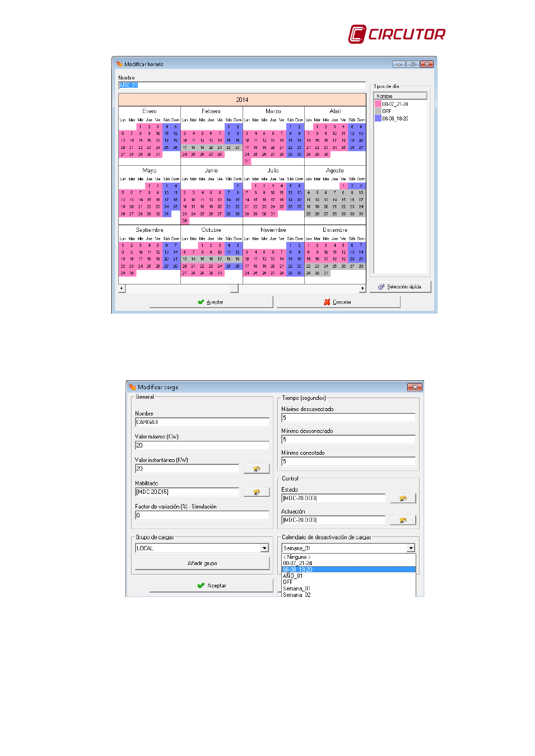Screen dimensions: 535x756
Task: Choose highlighted 06-08_18-20 in calendar dropdown list
Action: click(x=348, y=570)
